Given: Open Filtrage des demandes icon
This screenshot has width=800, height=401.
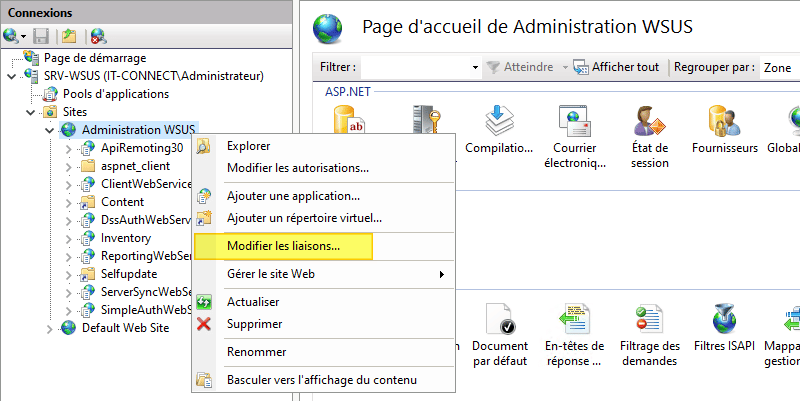Looking at the screenshot, I should click(650, 331).
